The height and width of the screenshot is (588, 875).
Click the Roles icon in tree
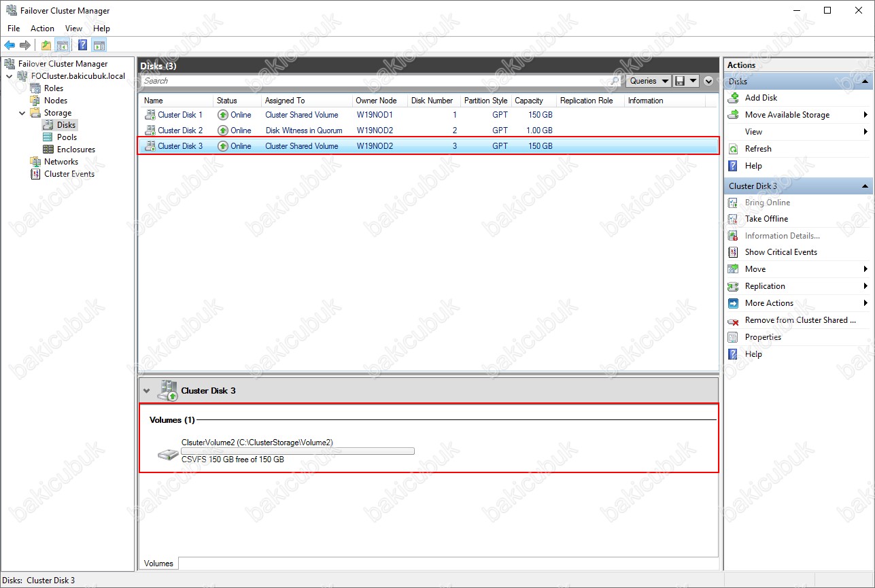pos(35,88)
